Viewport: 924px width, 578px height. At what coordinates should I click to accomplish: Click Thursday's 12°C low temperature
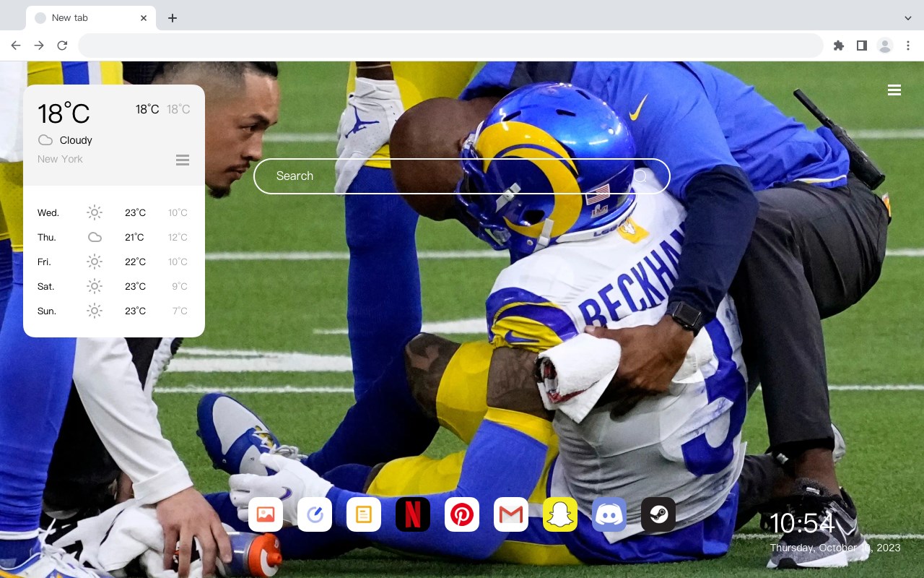click(x=178, y=237)
